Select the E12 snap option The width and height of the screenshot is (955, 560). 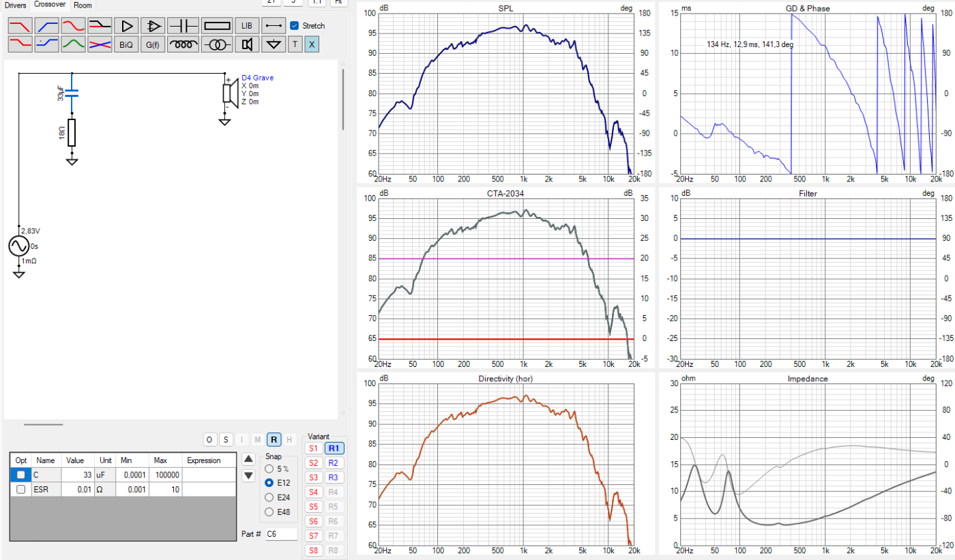268,483
